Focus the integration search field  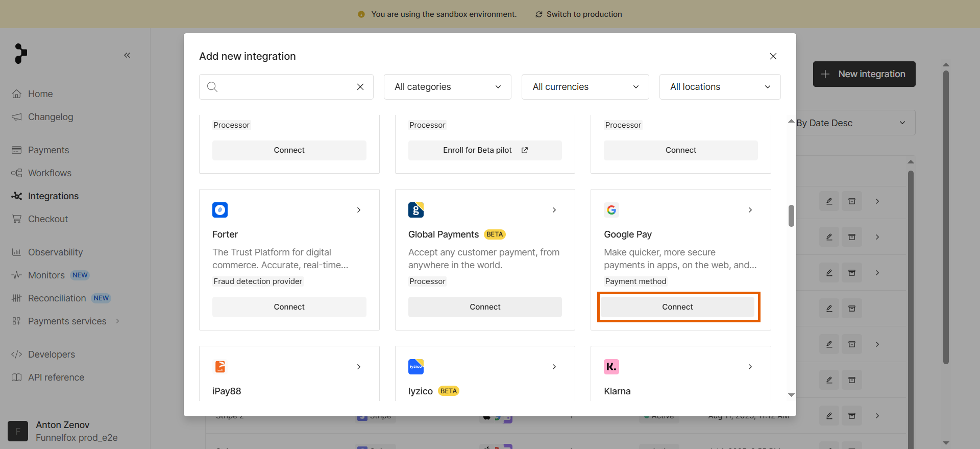click(286, 87)
